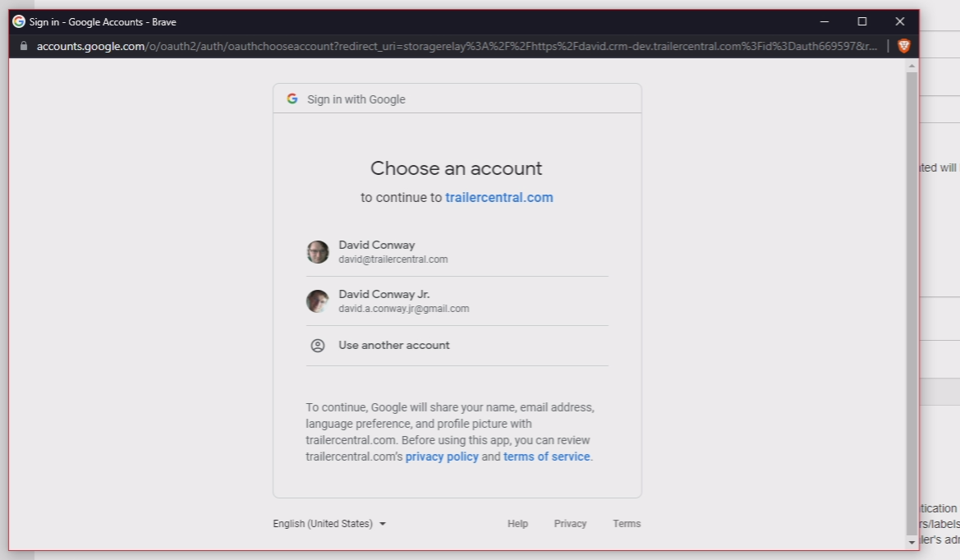Viewport: 960px width, 560px height.
Task: Click the Choose an account heading
Action: (x=456, y=168)
